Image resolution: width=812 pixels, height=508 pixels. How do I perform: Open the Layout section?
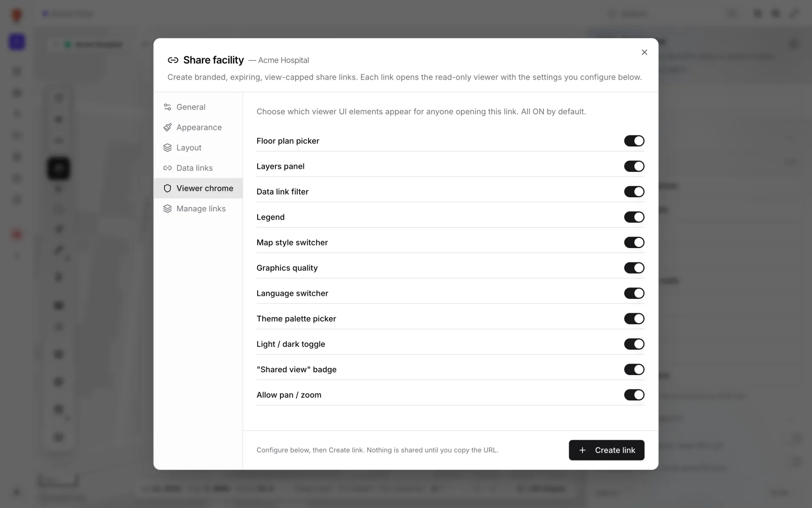198,148
